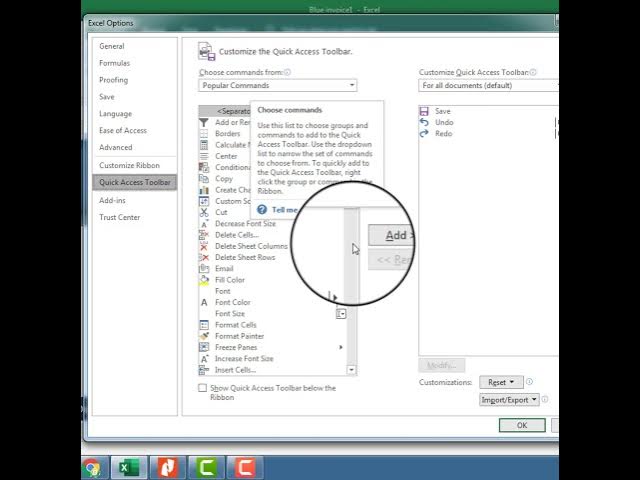640x480 pixels.
Task: Click the Add or Remove Filters funnel icon
Action: 204,122
